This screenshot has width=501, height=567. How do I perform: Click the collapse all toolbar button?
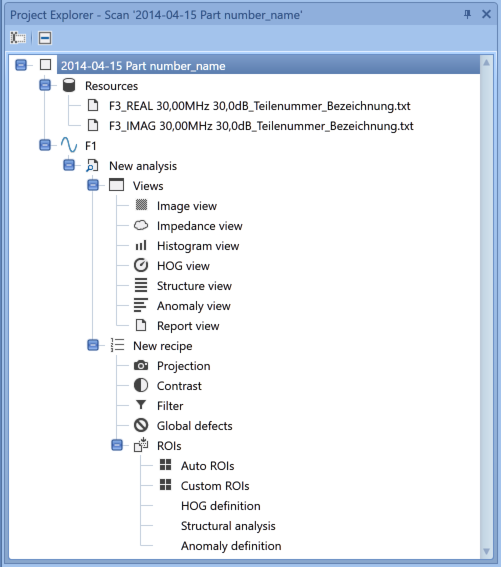[45, 38]
